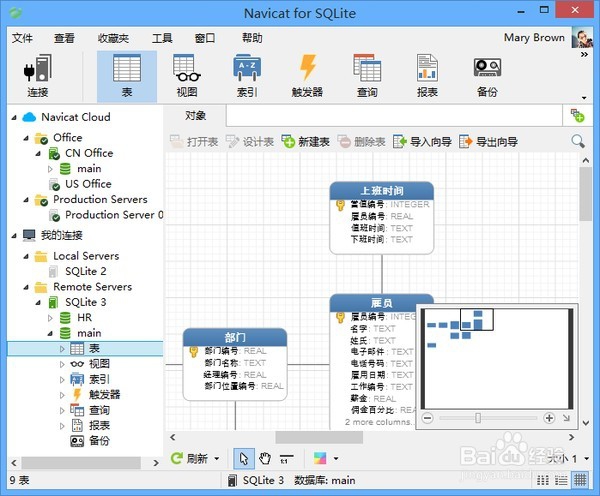Click the diagram horizontal scrollbar thumb
The width and height of the screenshot is (600, 496).
(319, 437)
